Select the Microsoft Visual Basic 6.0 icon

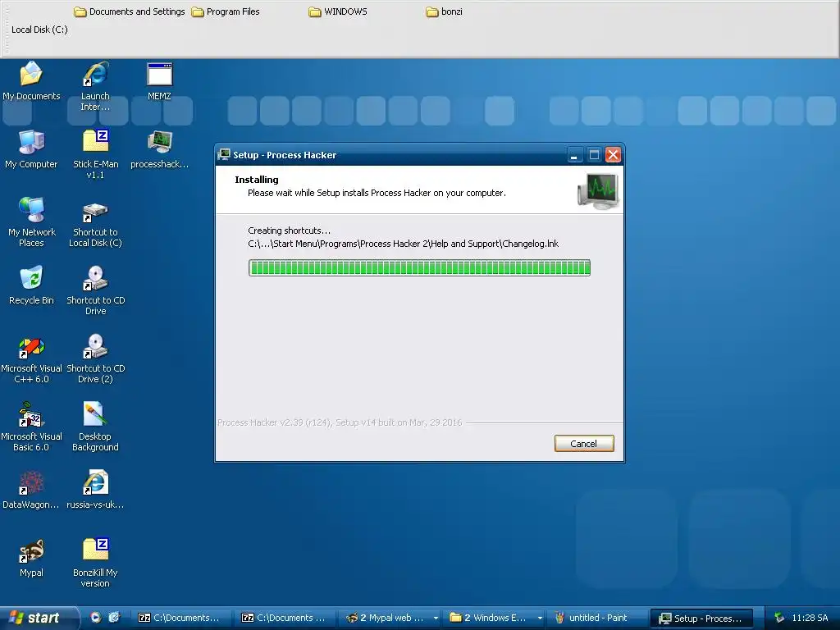[32, 427]
